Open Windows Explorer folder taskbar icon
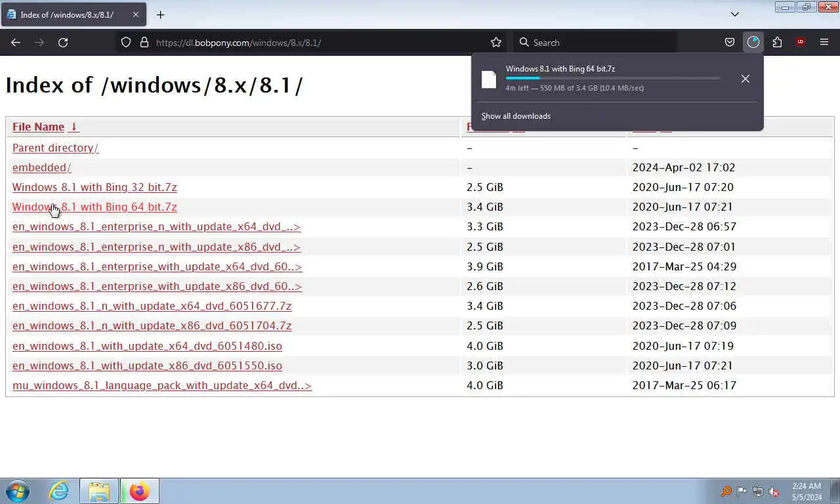Screen dimensions: 840x504 (99, 491)
